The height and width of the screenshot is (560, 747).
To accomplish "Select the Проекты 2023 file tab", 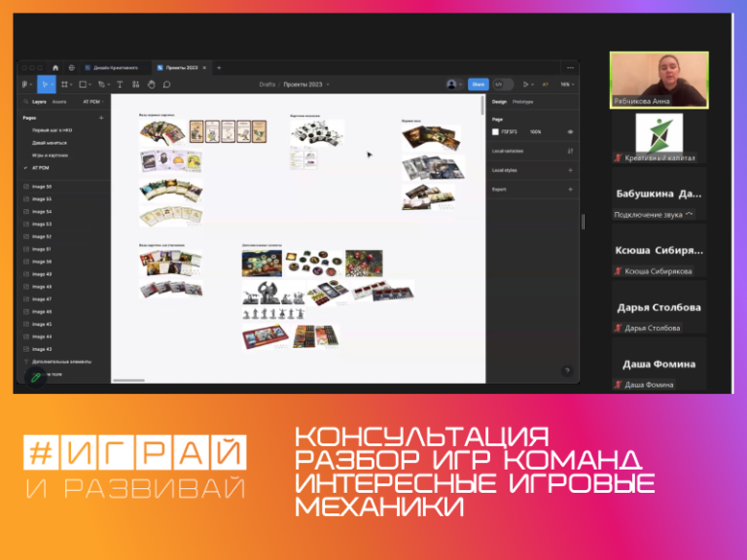I will pos(180,68).
